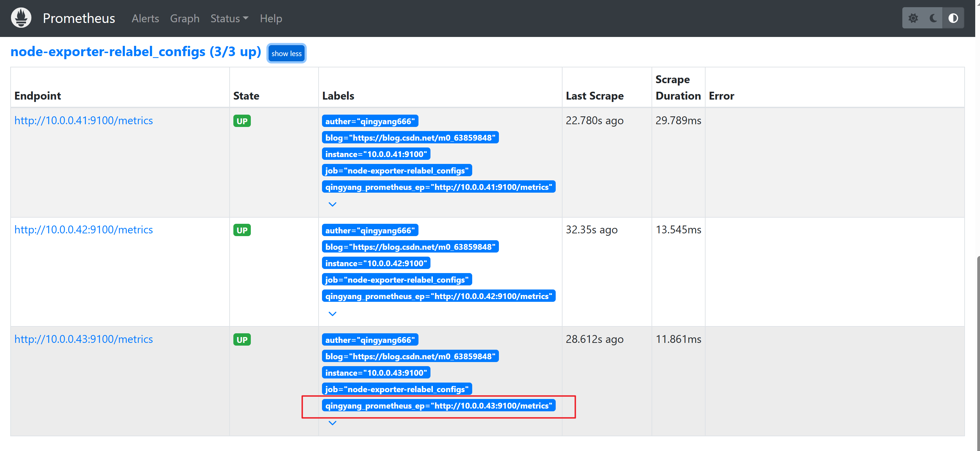Viewport: 980px width, 451px height.
Task: Click qingyang_prometheus_ep label for 10.0.0.43
Action: [x=439, y=405]
